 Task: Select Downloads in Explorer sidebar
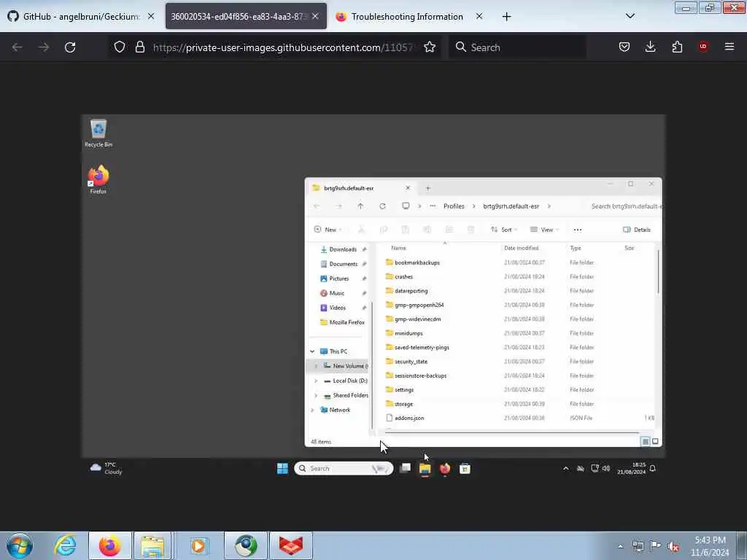(x=343, y=249)
